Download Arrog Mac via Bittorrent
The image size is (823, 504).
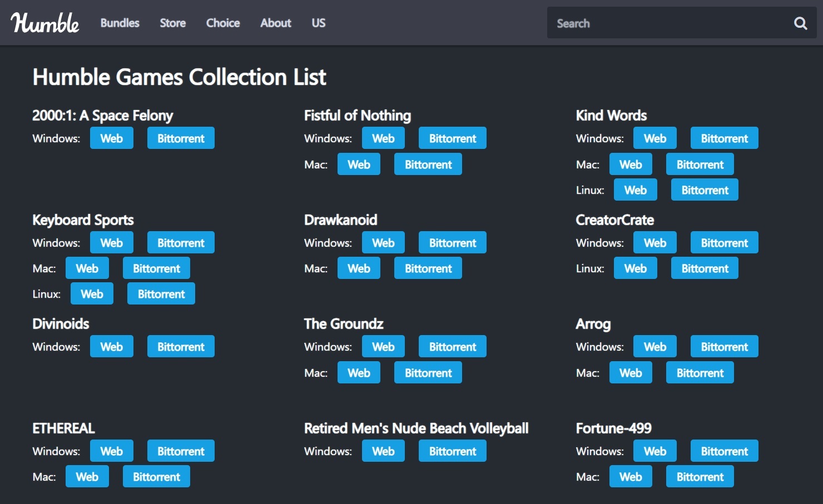700,373
